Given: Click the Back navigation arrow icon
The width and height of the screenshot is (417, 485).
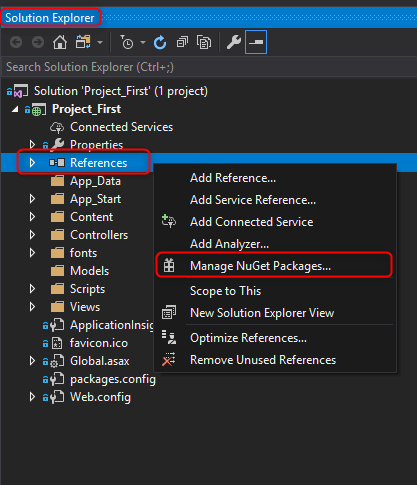Looking at the screenshot, I should [x=16, y=42].
